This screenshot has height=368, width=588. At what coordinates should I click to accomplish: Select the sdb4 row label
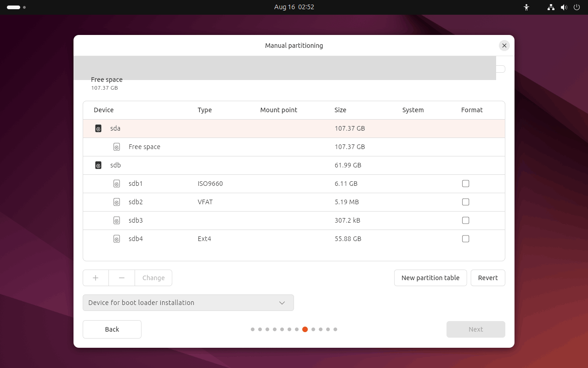pyautogui.click(x=136, y=239)
